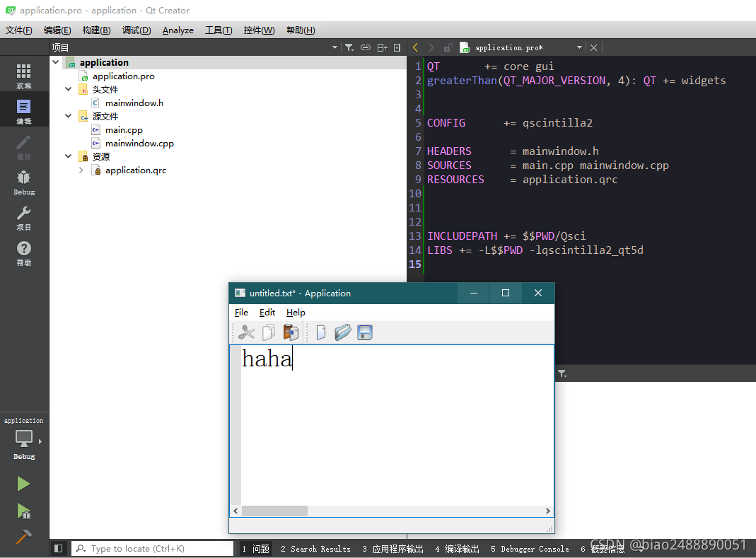The image size is (756, 558).
Task: Click the New file icon in Application window
Action: [320, 332]
